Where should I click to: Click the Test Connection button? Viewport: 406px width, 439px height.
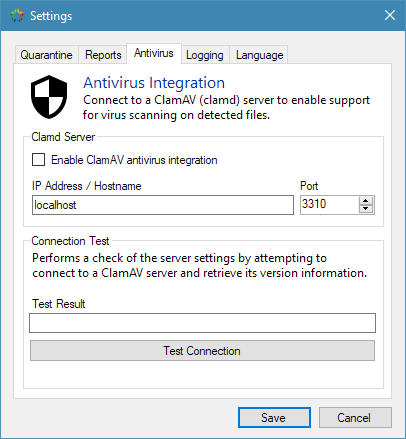tap(202, 350)
